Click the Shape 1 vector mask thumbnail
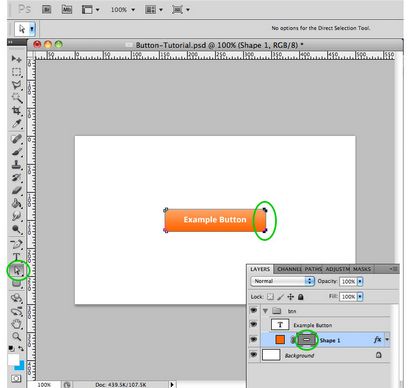 tap(306, 340)
